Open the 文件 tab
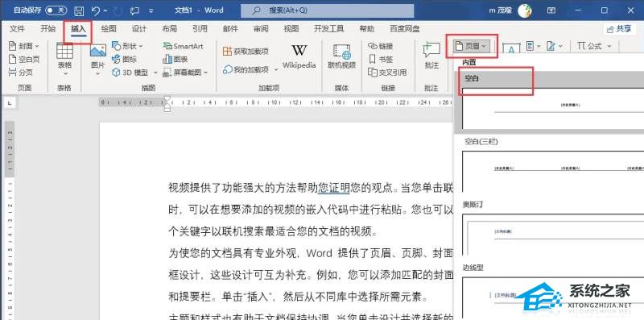The image size is (644, 320). point(17,29)
